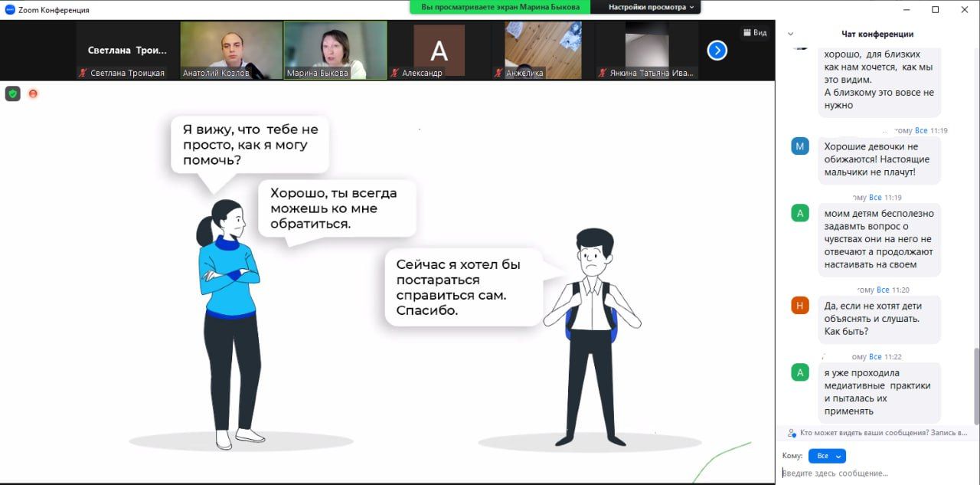The image size is (980, 485).
Task: Open the Вид layout menu
Action: click(x=754, y=33)
